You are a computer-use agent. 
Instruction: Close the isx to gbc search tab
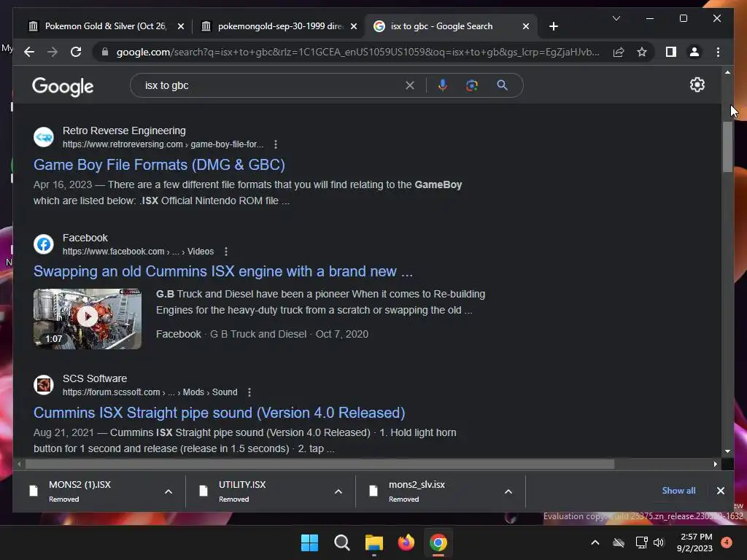click(x=525, y=26)
